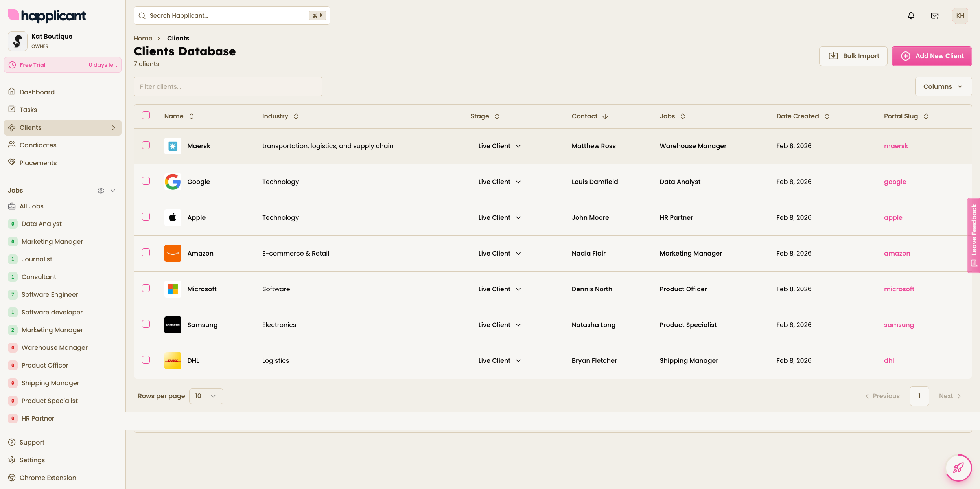
Task: Click the rocket assistant button
Action: point(958,468)
